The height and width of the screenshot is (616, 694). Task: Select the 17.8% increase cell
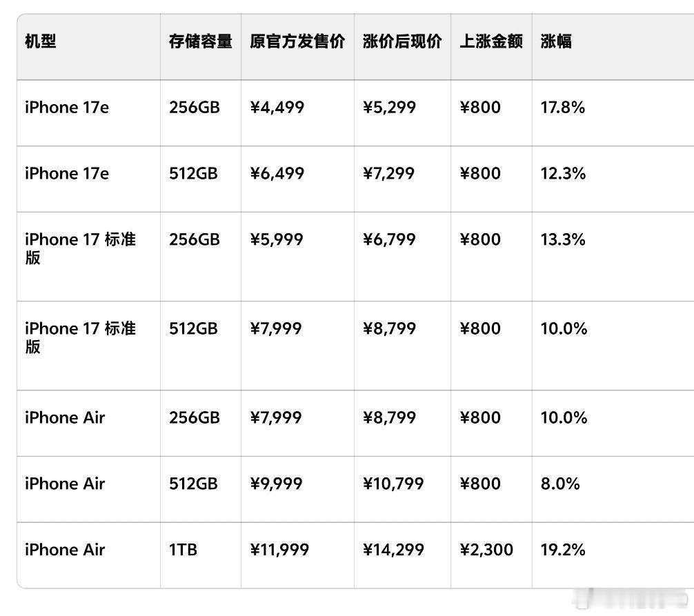(562, 108)
